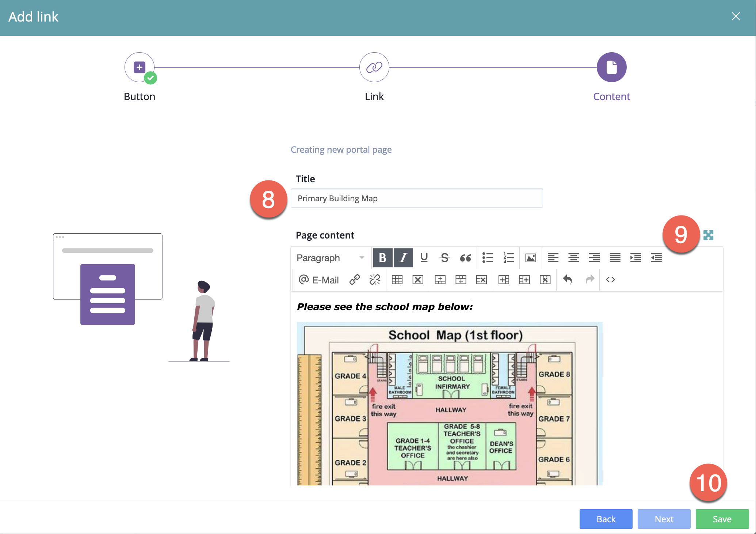Image resolution: width=756 pixels, height=534 pixels.
Task: Insert an image into page content
Action: coord(530,258)
